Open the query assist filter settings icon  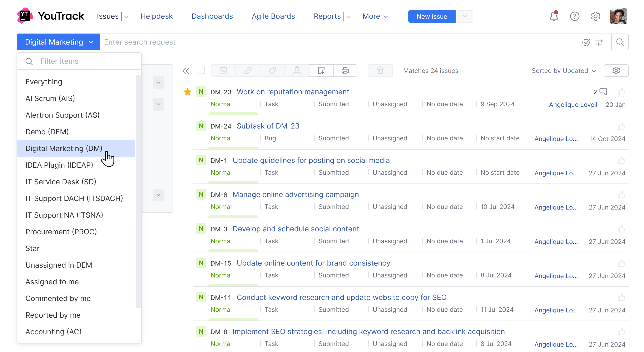click(x=599, y=42)
